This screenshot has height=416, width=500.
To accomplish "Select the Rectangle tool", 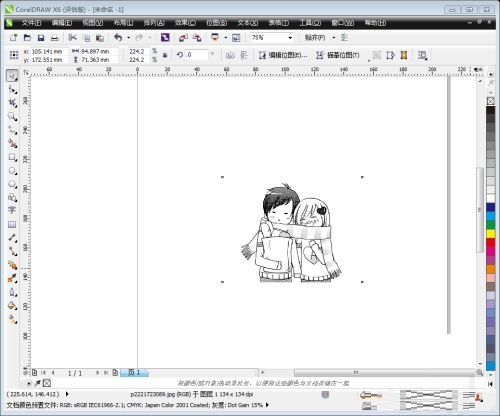I will pos(12,157).
